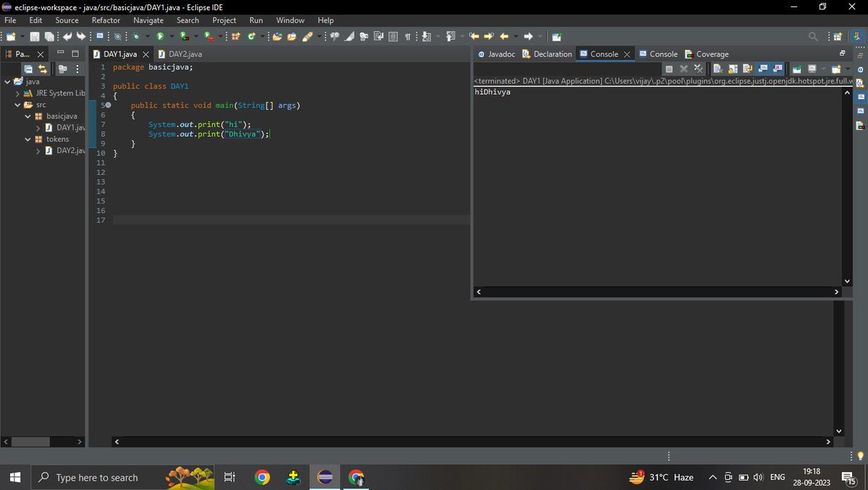Click the Back navigation yellow arrow
This screenshot has width=868, height=490.
click(504, 36)
